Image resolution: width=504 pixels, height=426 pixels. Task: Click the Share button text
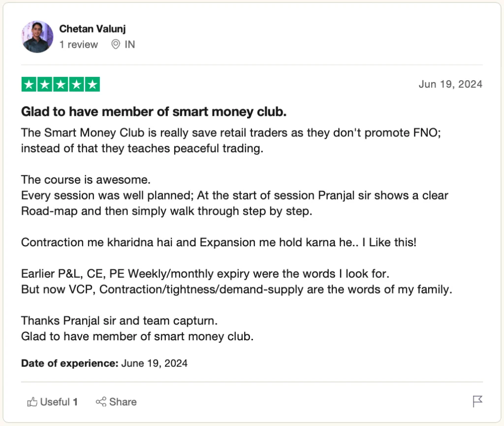tap(123, 402)
